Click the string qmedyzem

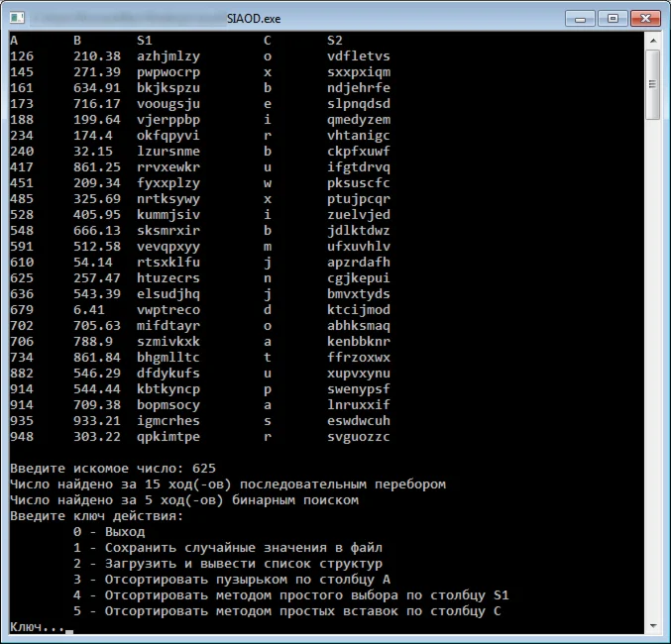point(359,120)
